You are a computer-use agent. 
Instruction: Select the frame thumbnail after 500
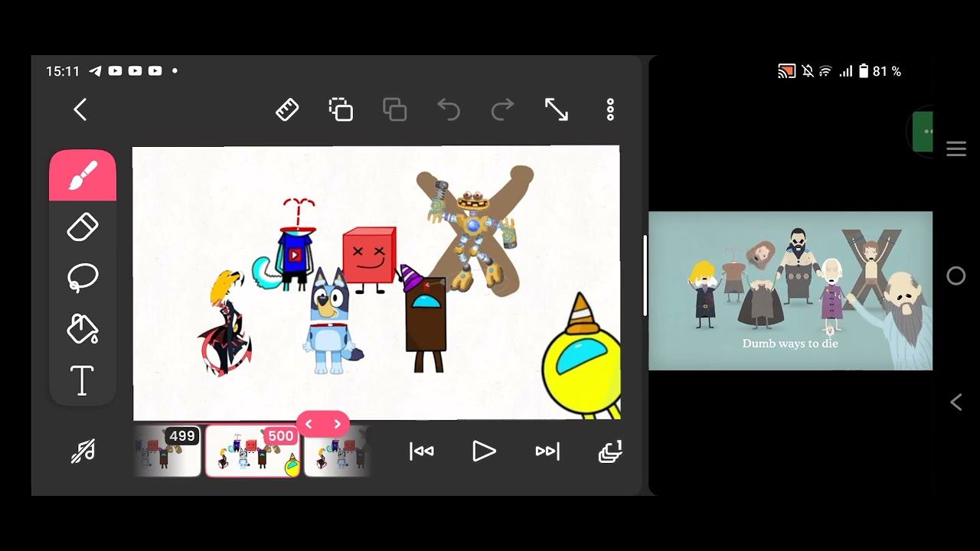tap(338, 451)
